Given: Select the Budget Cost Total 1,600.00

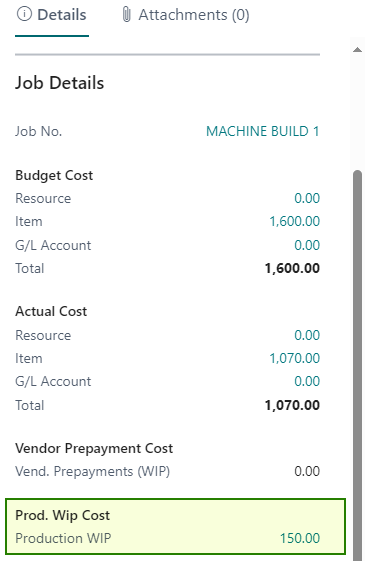Looking at the screenshot, I should point(292,268).
